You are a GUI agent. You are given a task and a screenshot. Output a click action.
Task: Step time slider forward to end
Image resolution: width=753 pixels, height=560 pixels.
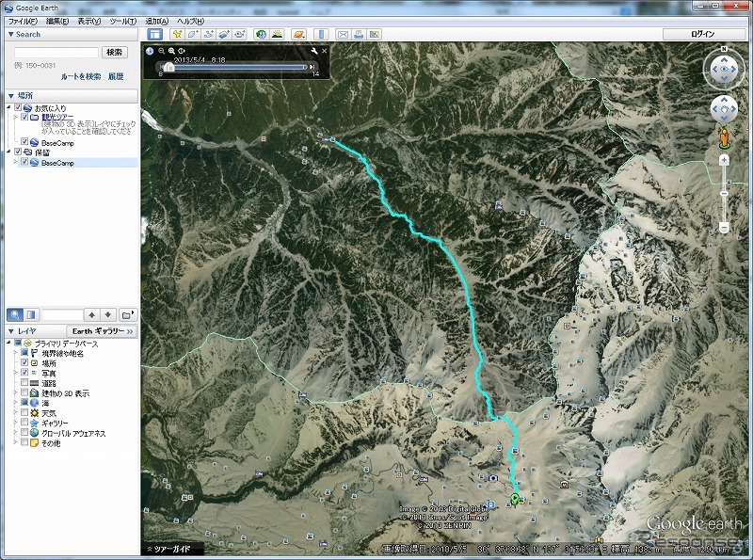tap(312, 67)
